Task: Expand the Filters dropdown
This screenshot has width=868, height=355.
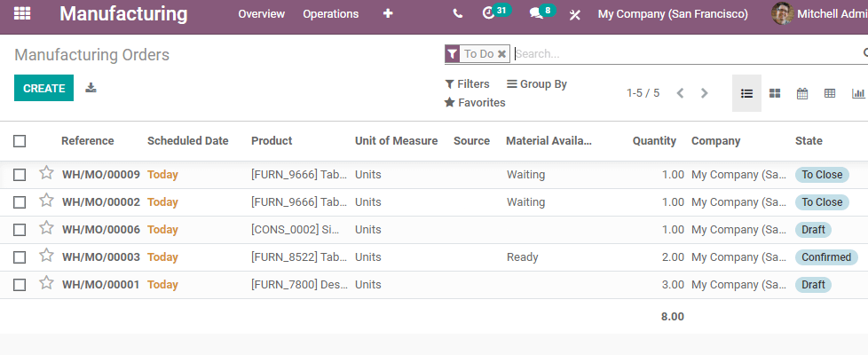Action: coord(467,84)
